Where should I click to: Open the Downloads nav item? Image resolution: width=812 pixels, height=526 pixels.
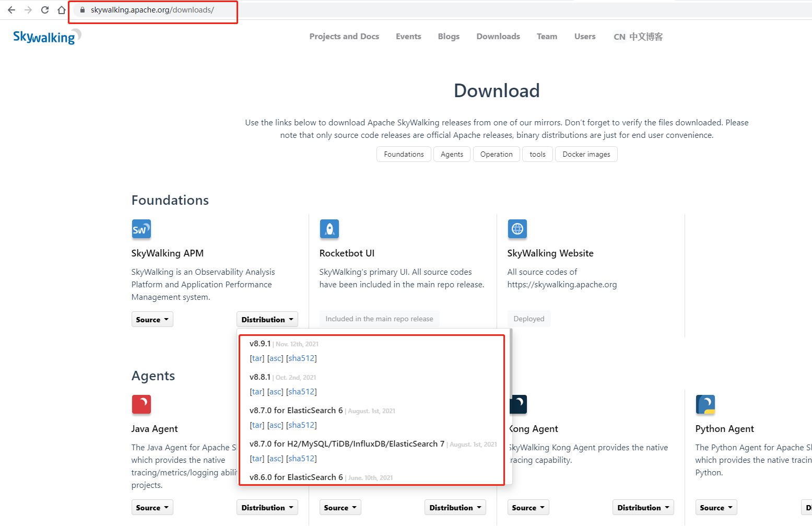point(498,37)
